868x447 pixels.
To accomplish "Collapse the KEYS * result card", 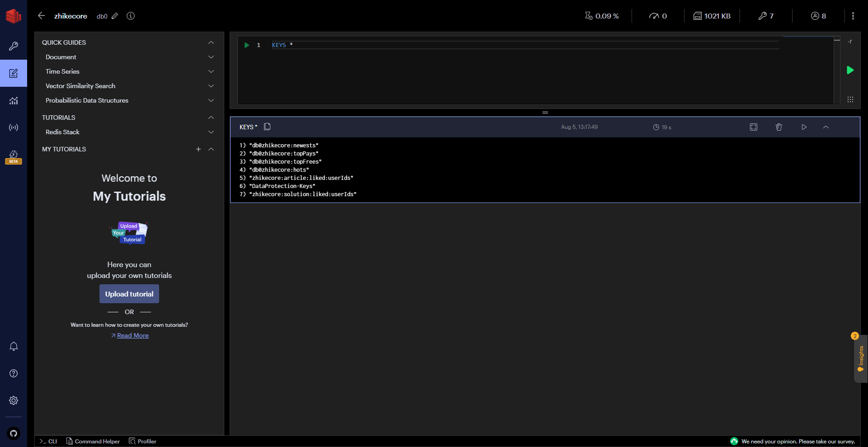I will (826, 127).
